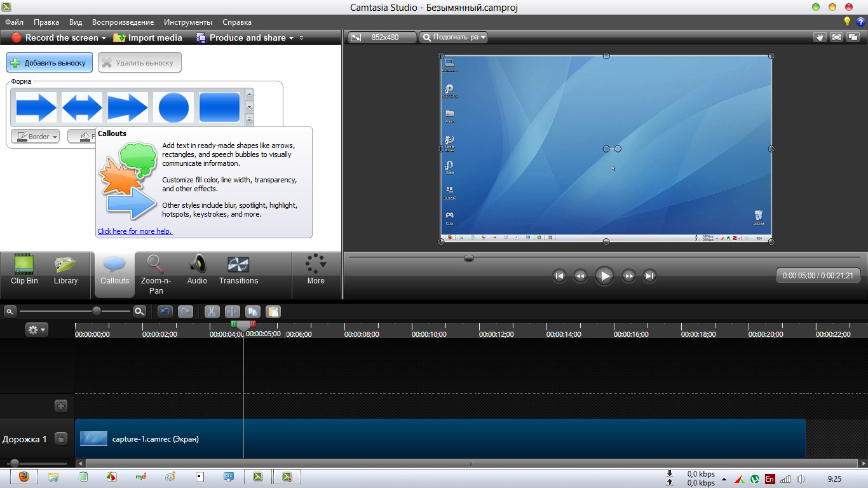
Task: Click the timeline zoom slider handle
Action: point(97,311)
